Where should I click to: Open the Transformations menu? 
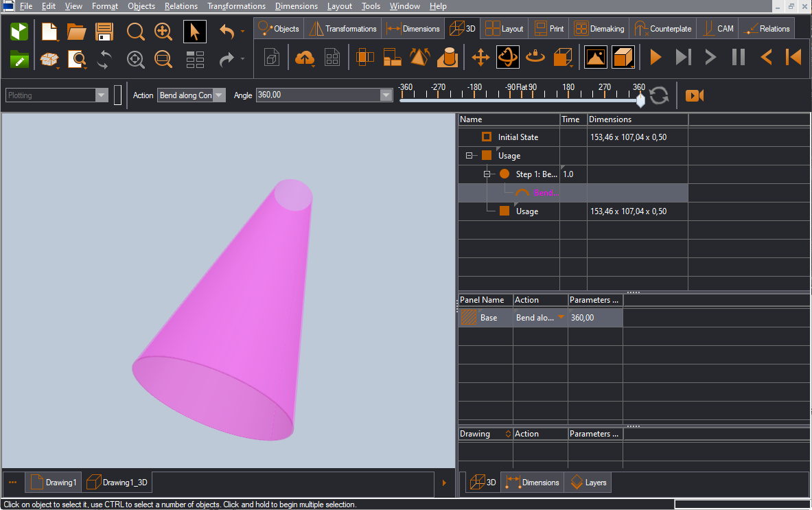[x=236, y=6]
